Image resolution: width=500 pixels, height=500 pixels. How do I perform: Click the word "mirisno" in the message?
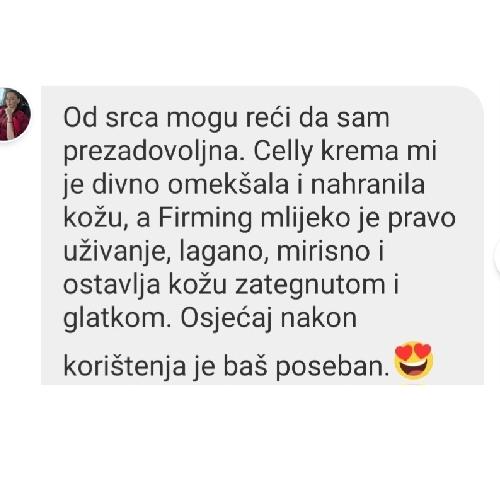(323, 252)
